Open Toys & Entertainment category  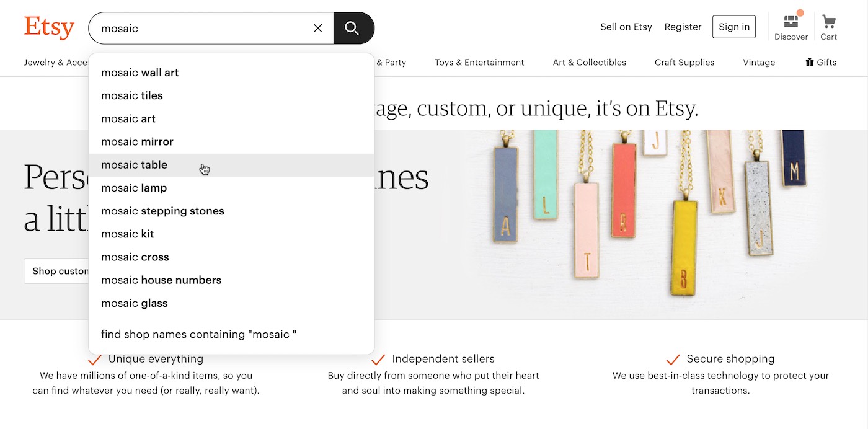[x=479, y=63]
